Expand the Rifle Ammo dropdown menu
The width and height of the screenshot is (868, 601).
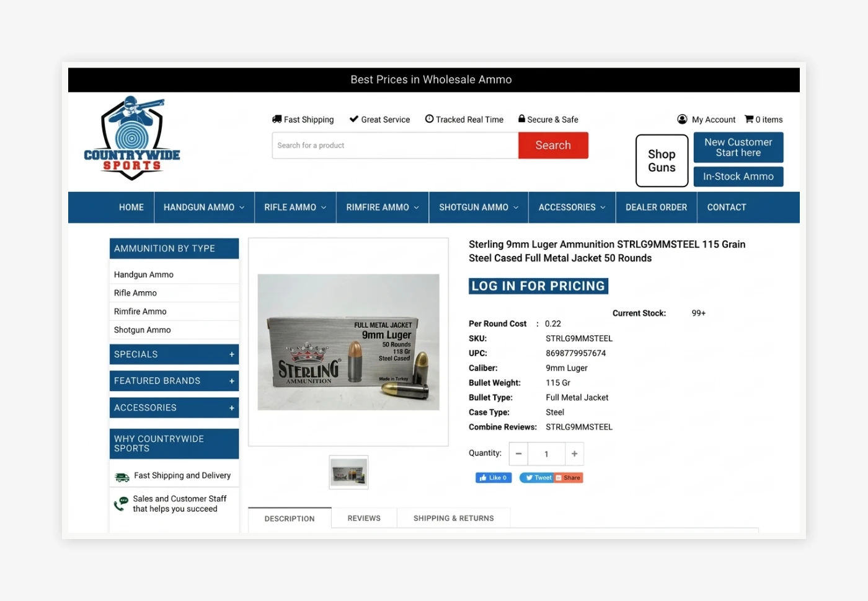pyautogui.click(x=324, y=208)
